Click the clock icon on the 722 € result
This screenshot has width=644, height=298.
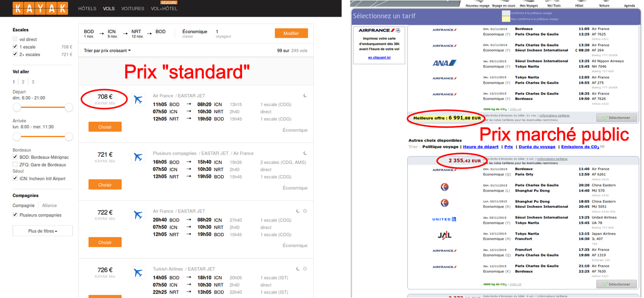click(305, 211)
